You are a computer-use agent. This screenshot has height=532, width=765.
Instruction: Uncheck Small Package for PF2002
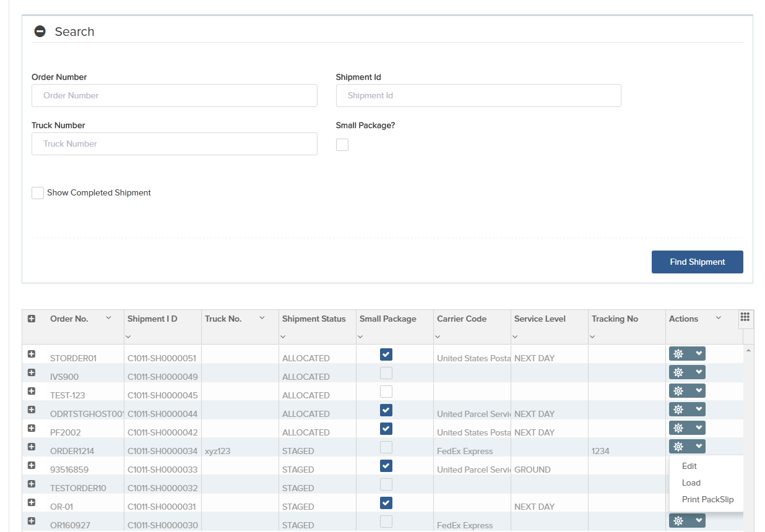coord(386,429)
